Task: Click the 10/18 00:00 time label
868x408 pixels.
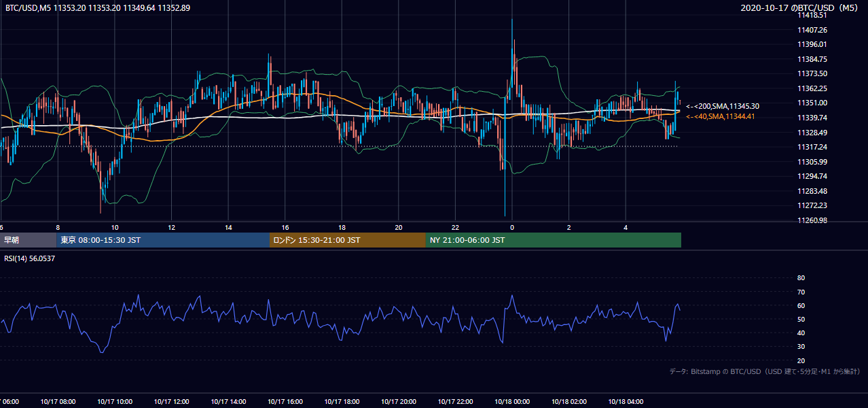Action: (512, 402)
